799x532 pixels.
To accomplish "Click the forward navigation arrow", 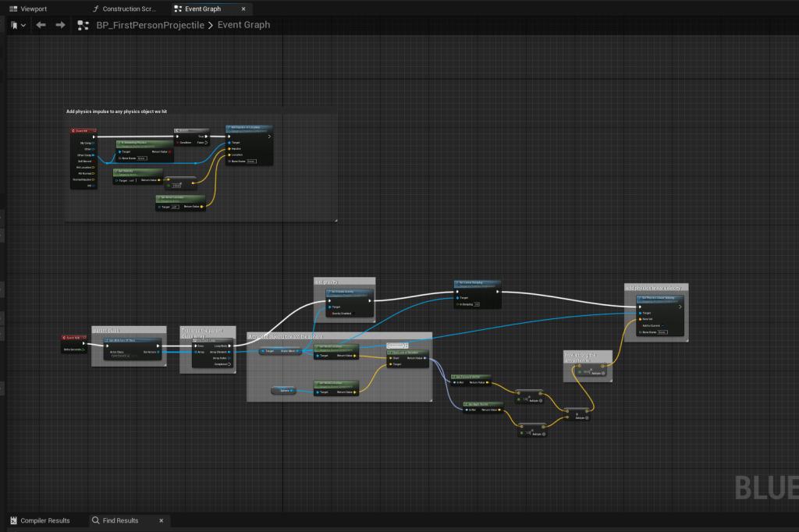I will click(x=60, y=25).
